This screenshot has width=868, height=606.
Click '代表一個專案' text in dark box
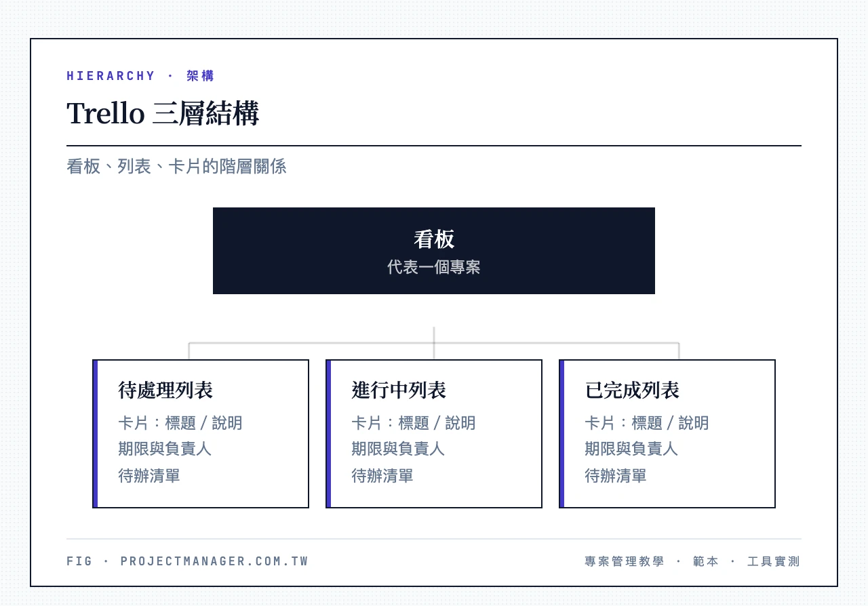pyautogui.click(x=434, y=267)
